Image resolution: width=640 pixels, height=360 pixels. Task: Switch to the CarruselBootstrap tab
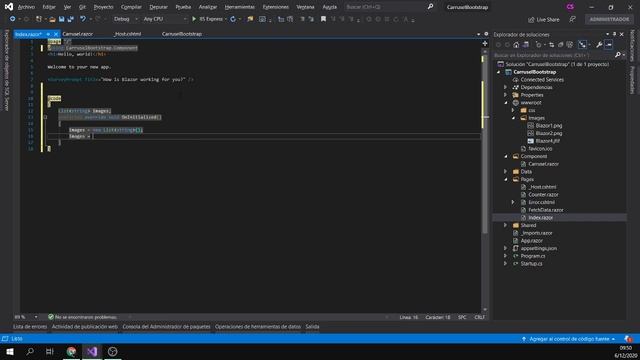[182, 34]
